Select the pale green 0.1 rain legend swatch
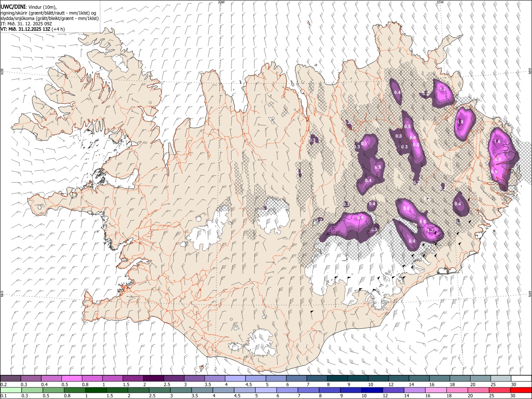 [x=10, y=390]
